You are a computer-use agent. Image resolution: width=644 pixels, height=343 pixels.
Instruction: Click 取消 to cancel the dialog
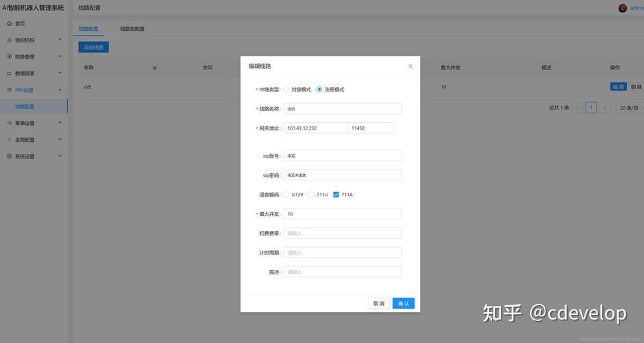click(x=379, y=303)
